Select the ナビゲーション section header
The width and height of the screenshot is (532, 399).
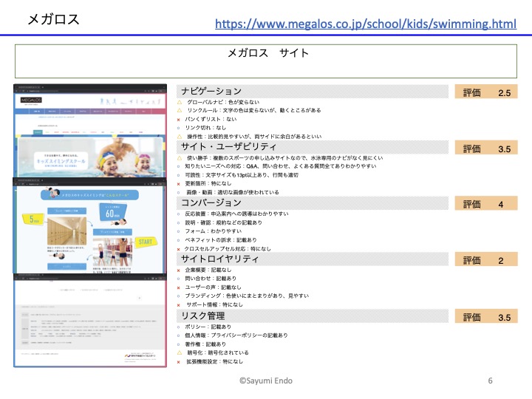[x=211, y=91]
